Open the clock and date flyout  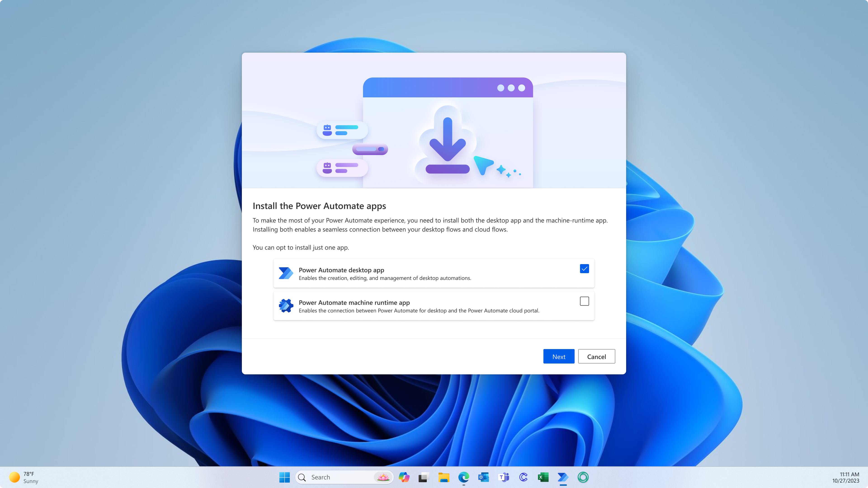[845, 477]
